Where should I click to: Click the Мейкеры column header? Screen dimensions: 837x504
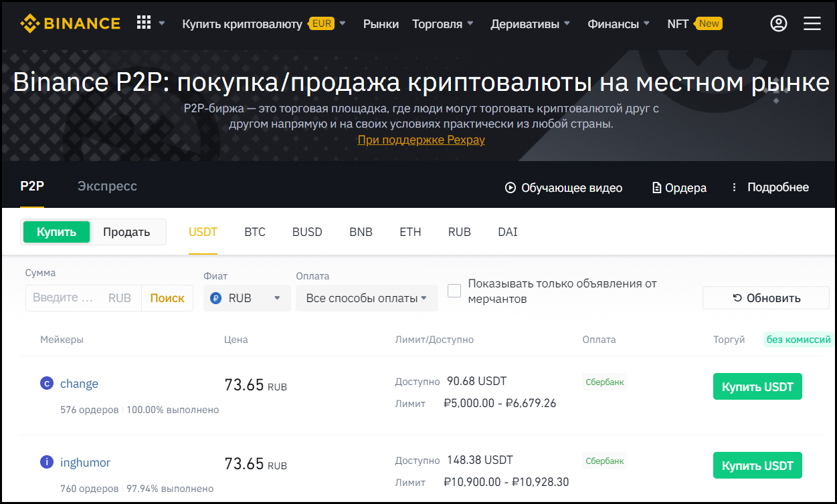(x=62, y=340)
